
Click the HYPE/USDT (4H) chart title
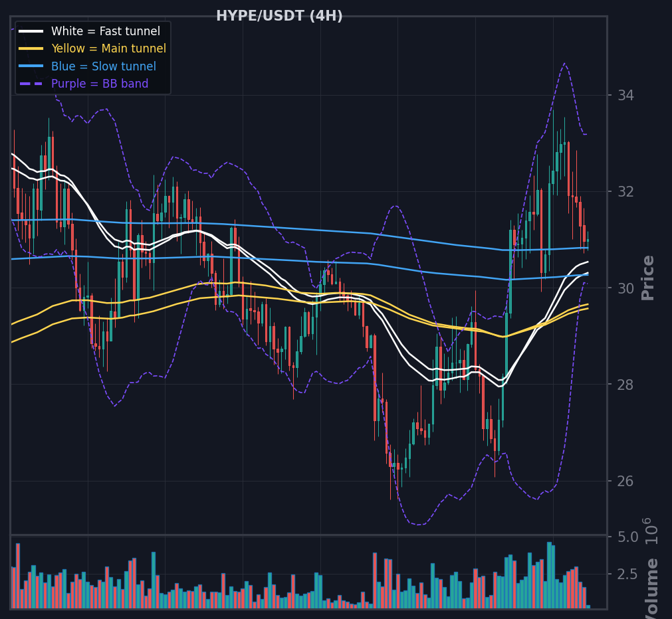[279, 16]
